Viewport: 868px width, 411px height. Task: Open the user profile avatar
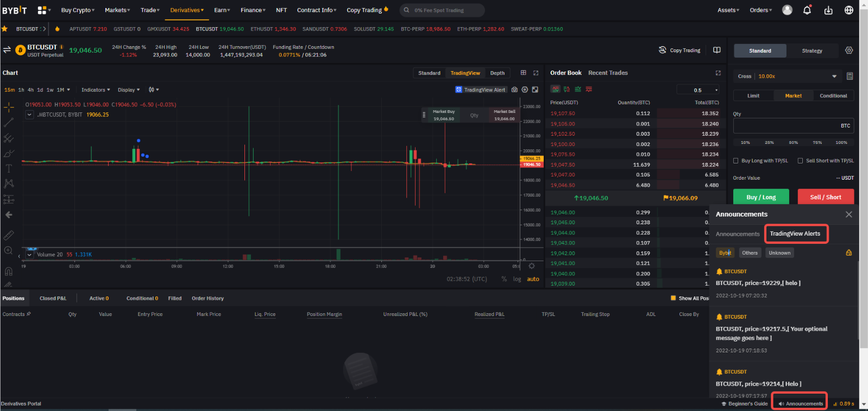click(x=787, y=10)
